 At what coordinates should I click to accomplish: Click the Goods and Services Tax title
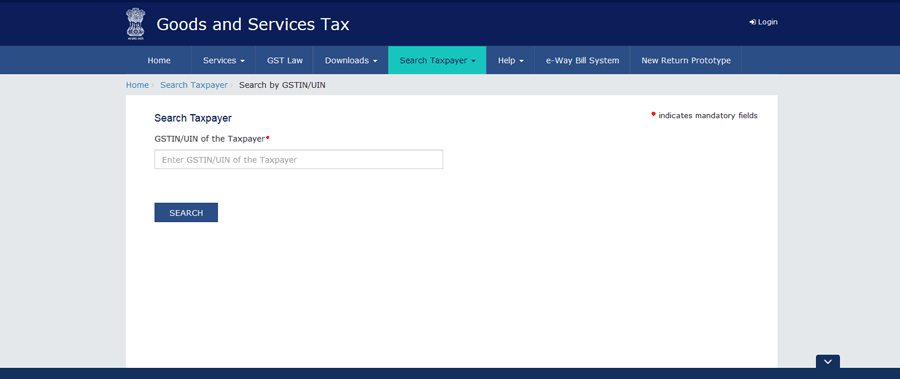253,24
